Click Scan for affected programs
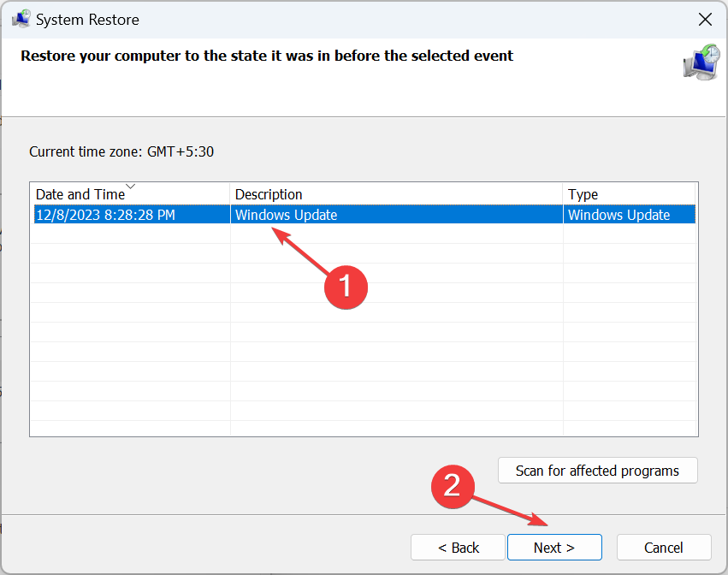Image resolution: width=728 pixels, height=575 pixels. click(597, 471)
